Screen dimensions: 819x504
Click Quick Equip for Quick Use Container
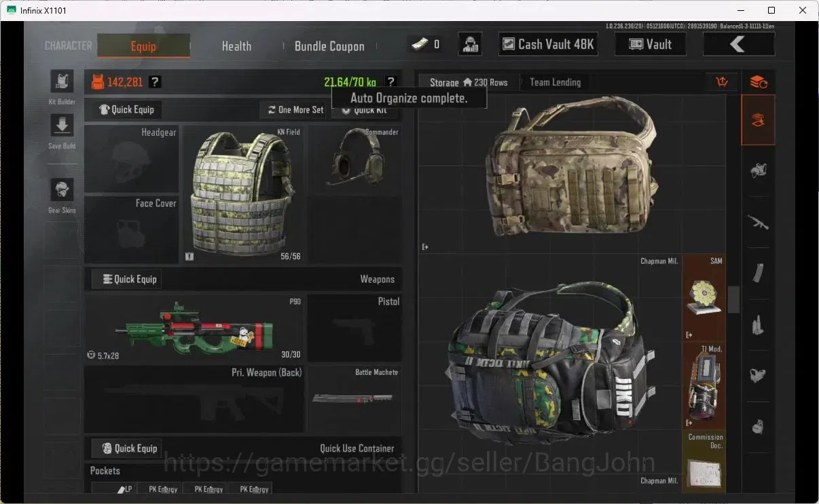coord(127,448)
